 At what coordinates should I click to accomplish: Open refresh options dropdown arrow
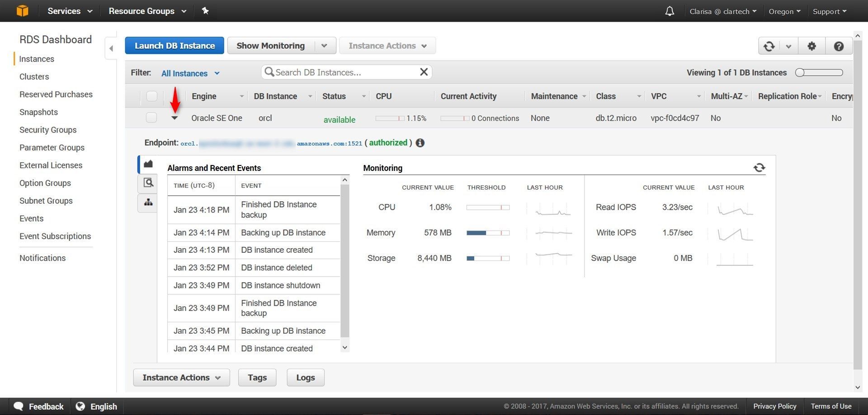pos(788,46)
